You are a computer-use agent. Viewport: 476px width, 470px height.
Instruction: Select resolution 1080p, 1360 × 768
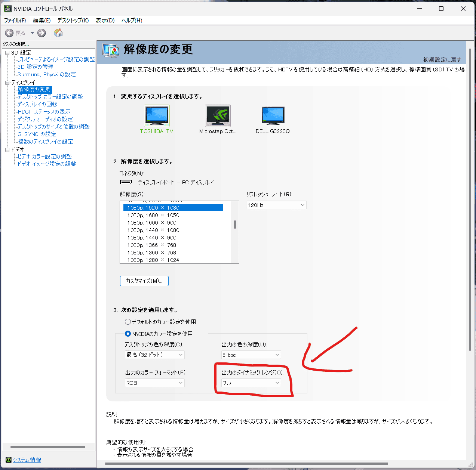point(173,253)
